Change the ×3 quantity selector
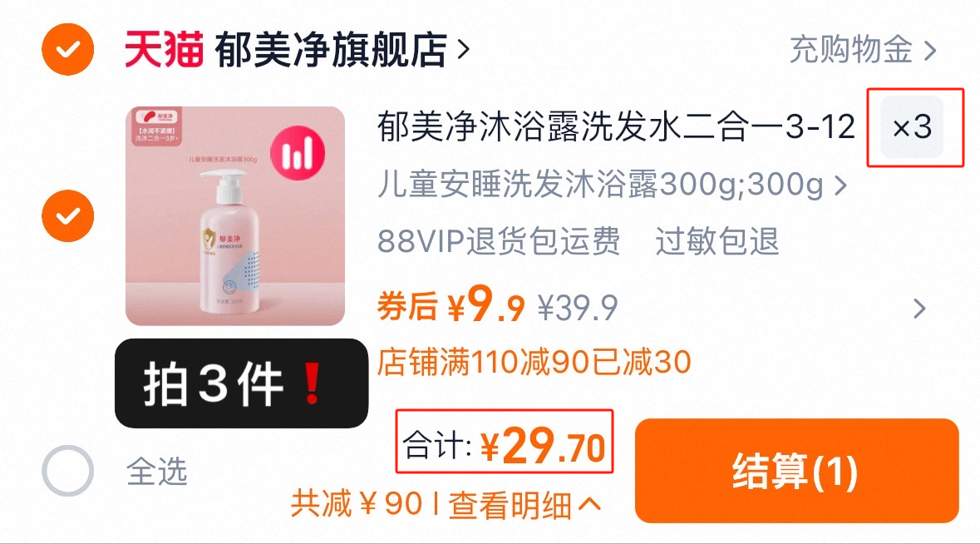Screen dimensions: 980x544 [x=912, y=127]
